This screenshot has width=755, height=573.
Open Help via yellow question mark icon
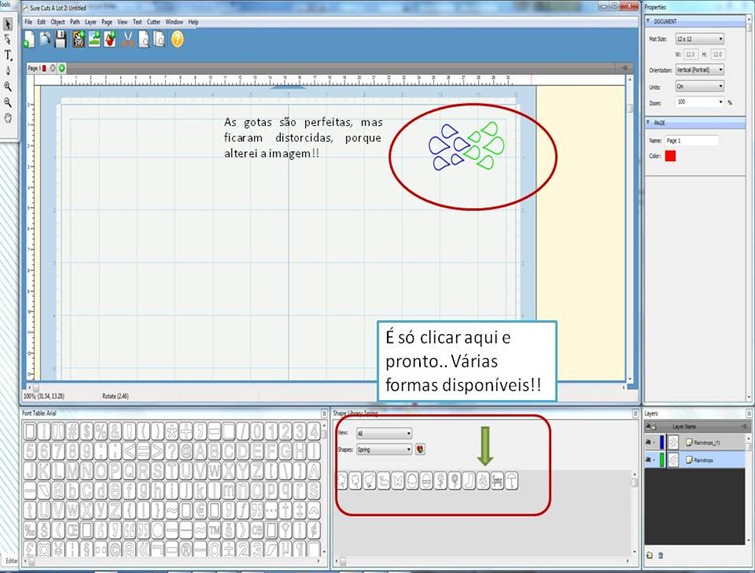pos(177,39)
